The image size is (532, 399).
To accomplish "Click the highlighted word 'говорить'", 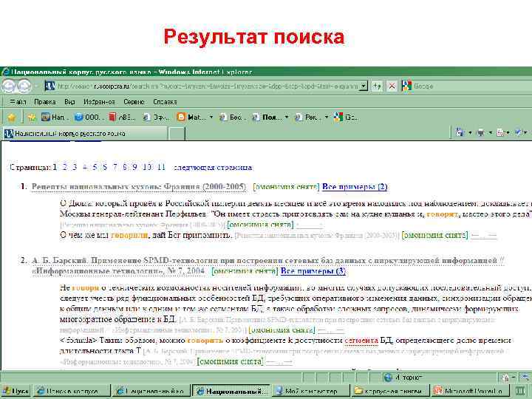I will 205,341.
